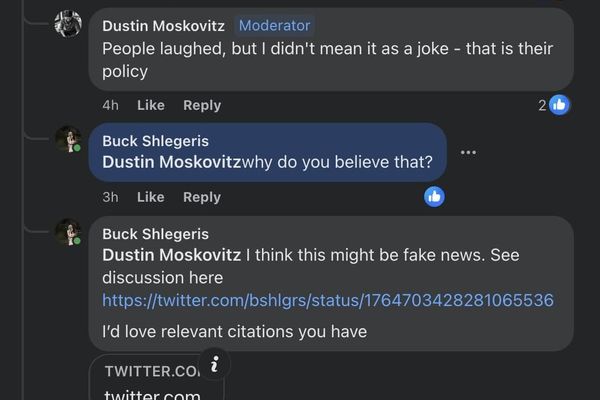Click Dustin Moskovitz's profile picture
Viewport: 600px width, 400px height.
point(68,24)
